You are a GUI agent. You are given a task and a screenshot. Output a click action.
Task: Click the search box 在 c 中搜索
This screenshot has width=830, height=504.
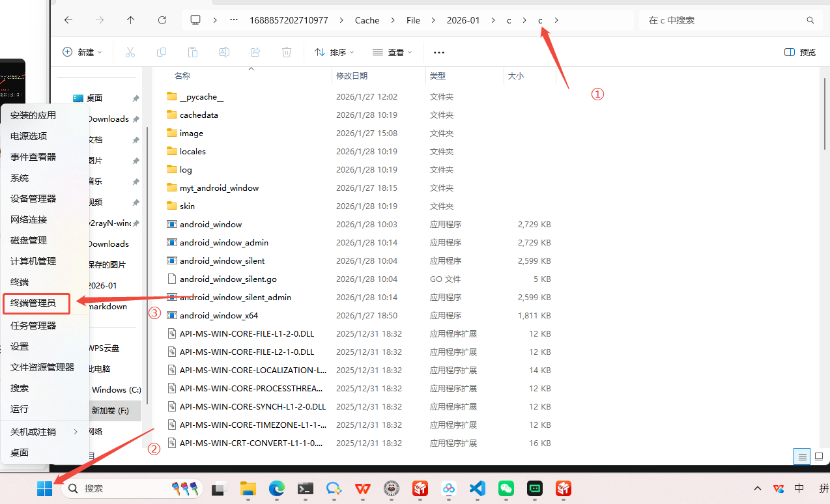point(723,20)
